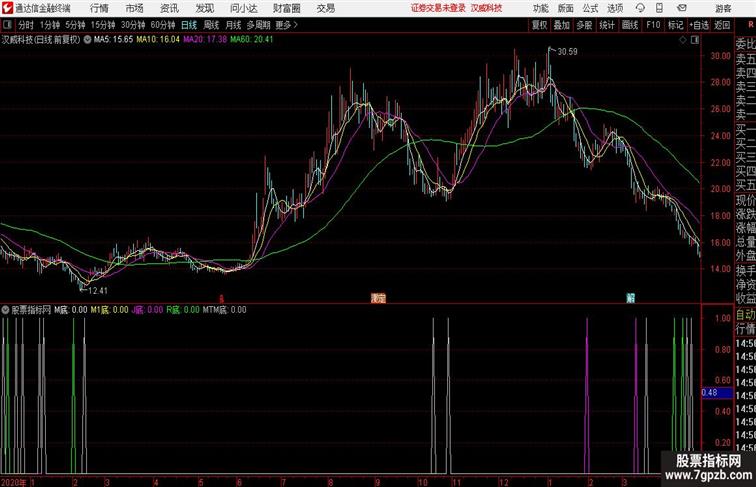Open the 交易 menu
This screenshot has width=756, height=487.
(326, 8)
